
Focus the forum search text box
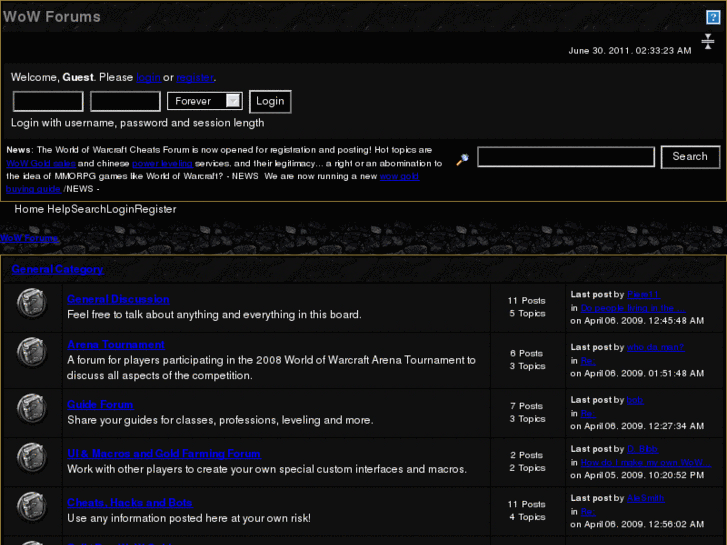point(566,157)
